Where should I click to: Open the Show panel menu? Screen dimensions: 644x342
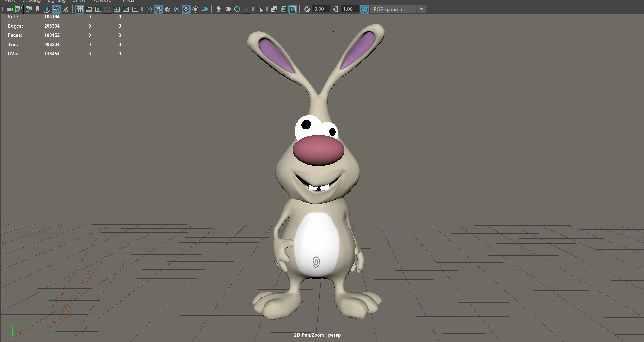coord(79,1)
